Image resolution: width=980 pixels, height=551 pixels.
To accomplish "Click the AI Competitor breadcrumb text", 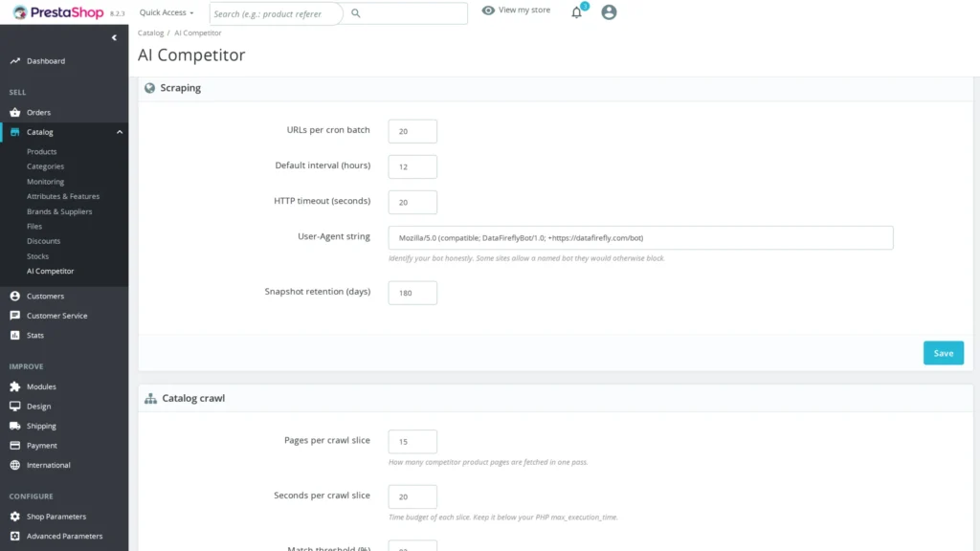I will pyautogui.click(x=197, y=33).
